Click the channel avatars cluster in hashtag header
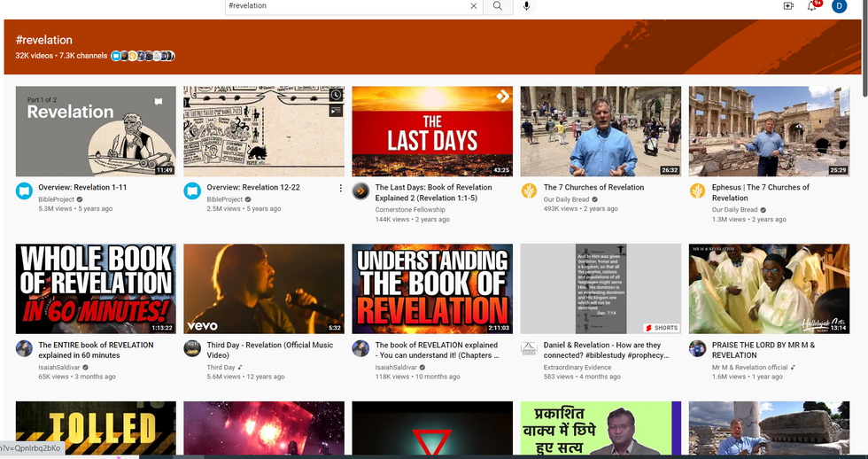Image resolution: width=868 pixels, height=459 pixels. pos(143,55)
